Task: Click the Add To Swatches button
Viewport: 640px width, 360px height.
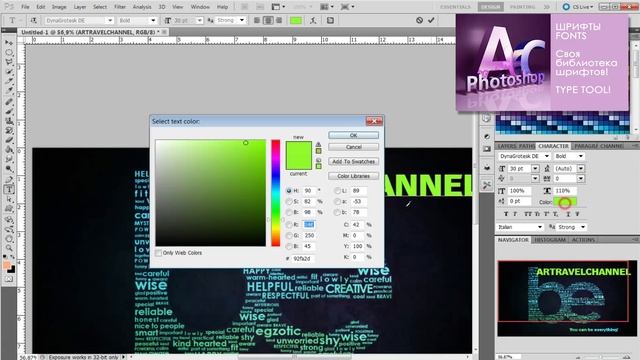Action: click(353, 162)
